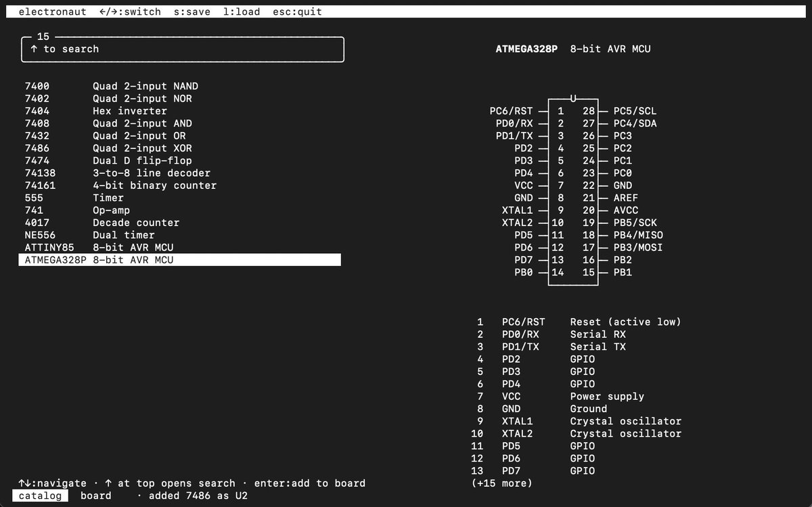Click the esc:quit shortcut in header
The image size is (812, 507).
pyautogui.click(x=297, y=12)
